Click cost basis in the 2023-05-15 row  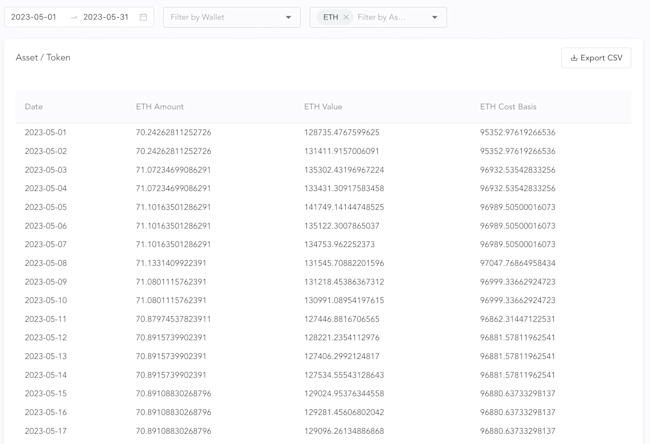(517, 393)
